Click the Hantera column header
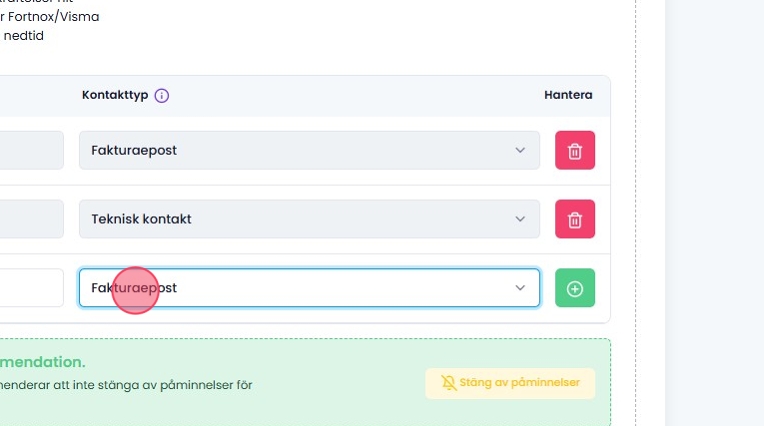764x426 pixels. (x=568, y=96)
